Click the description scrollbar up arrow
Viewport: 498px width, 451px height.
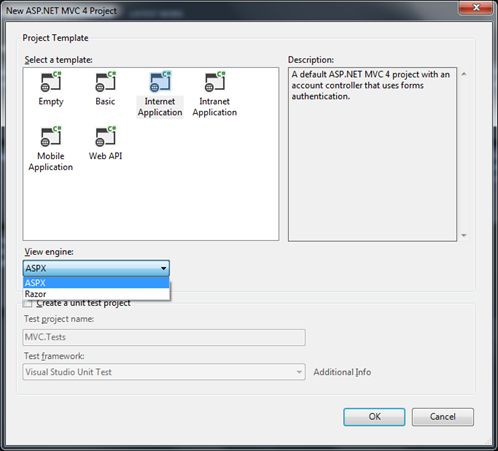coord(464,74)
